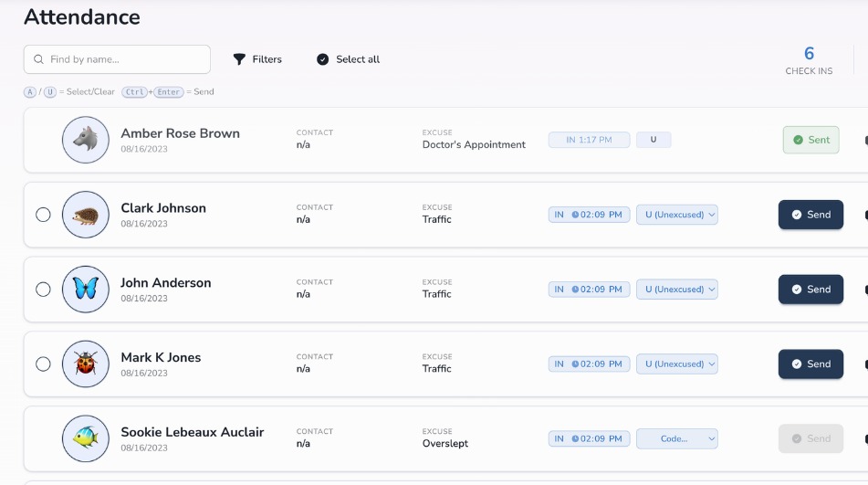Click the search magnifier icon
The height and width of the screenshot is (485, 868).
point(38,59)
